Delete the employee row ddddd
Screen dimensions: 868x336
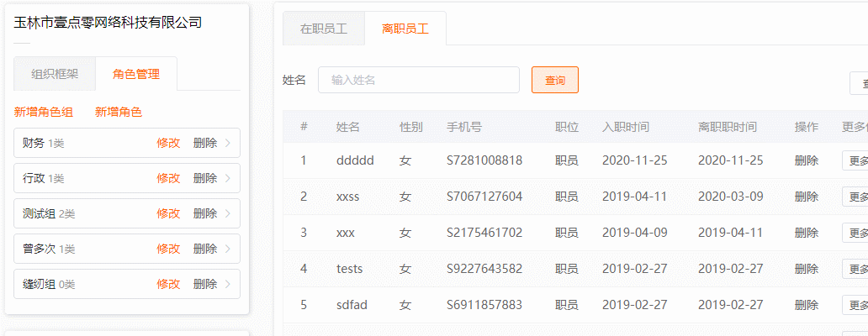tap(807, 161)
